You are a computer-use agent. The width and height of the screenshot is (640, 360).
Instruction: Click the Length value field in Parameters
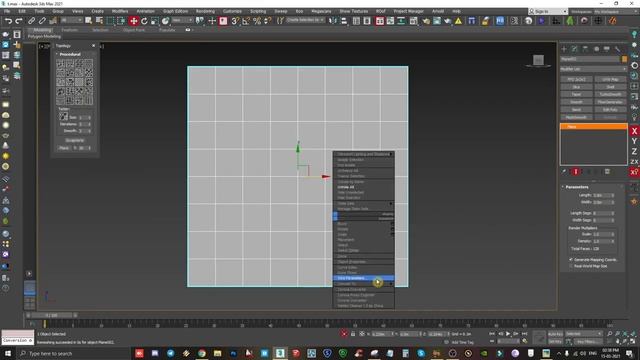click(x=601, y=195)
